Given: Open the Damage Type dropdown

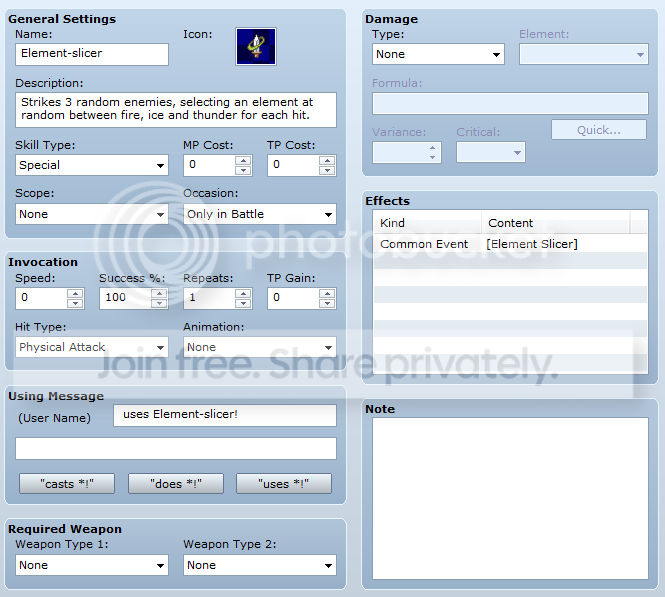Looking at the screenshot, I should (438, 54).
